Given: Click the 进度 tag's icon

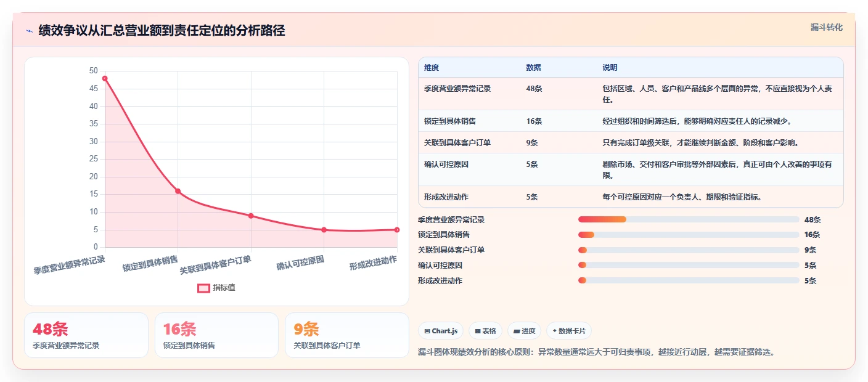Looking at the screenshot, I should (517, 331).
